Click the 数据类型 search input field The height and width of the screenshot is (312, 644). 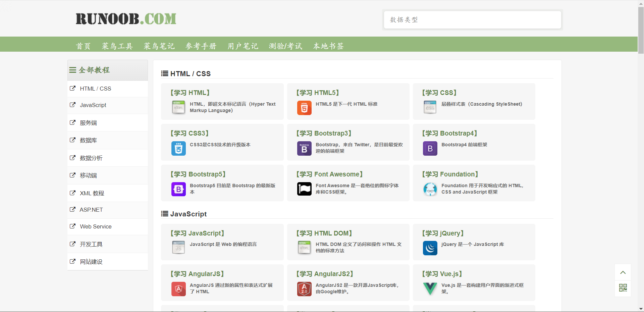pyautogui.click(x=472, y=20)
